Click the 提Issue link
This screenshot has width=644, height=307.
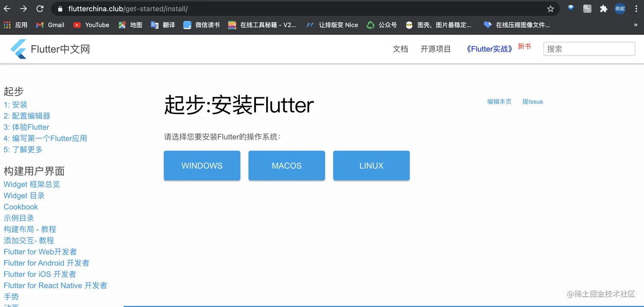pos(533,101)
